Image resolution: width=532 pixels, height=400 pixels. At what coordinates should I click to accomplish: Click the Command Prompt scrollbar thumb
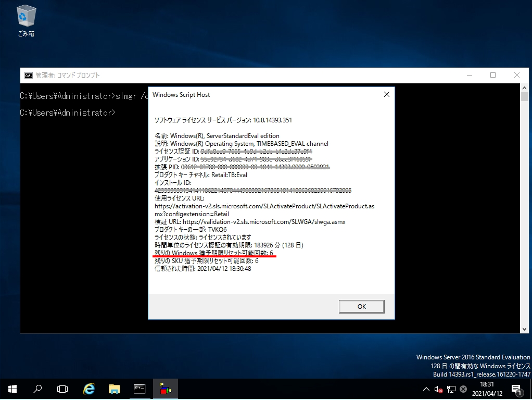pyautogui.click(x=524, y=97)
